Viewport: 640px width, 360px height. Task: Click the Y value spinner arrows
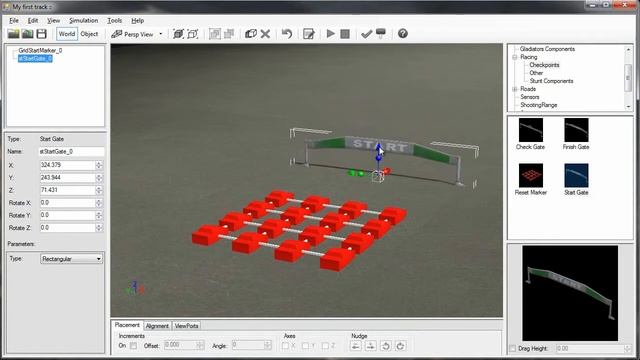(x=99, y=178)
